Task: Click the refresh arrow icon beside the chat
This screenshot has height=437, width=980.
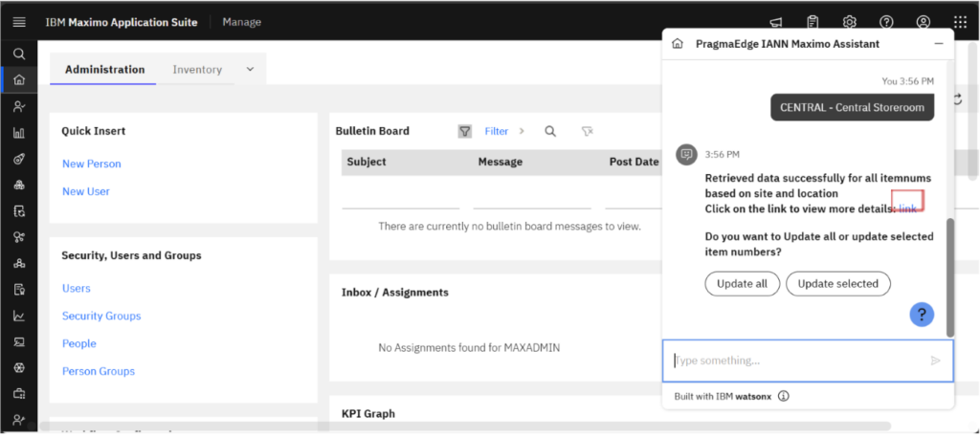Action: pyautogui.click(x=957, y=98)
